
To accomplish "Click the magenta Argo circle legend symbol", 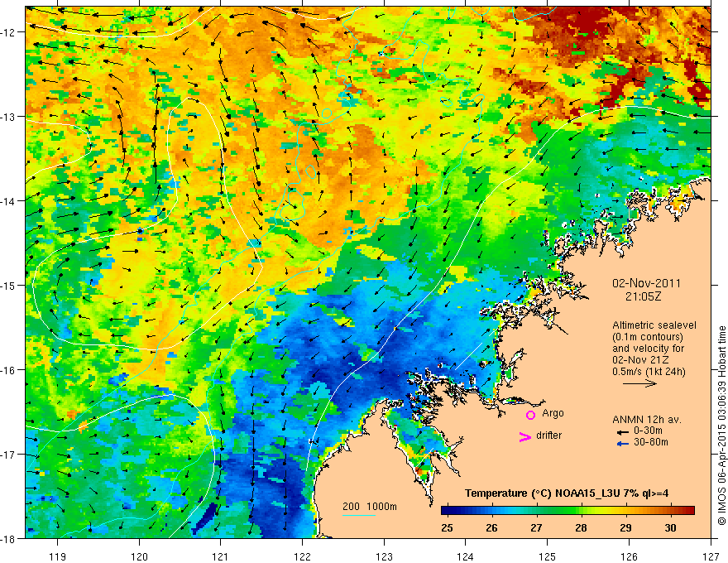I will point(530,415).
